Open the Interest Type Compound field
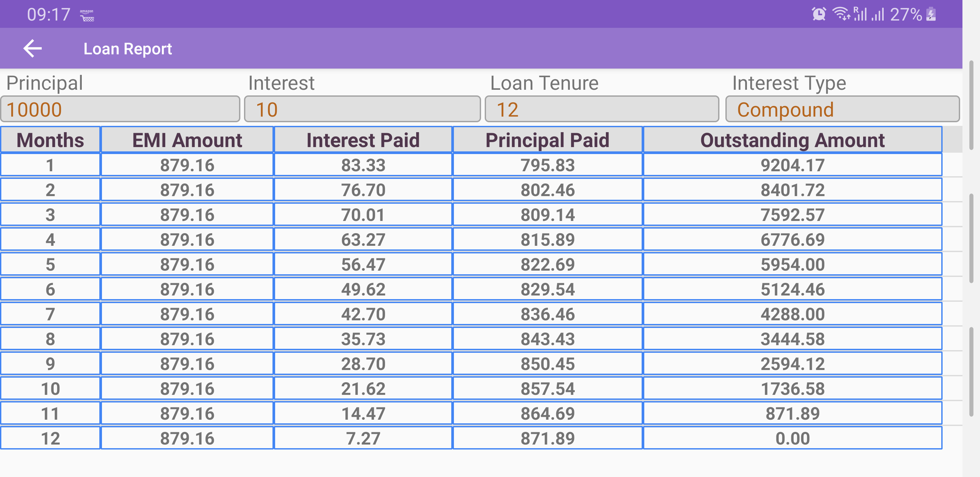Image resolution: width=980 pixels, height=477 pixels. click(x=842, y=109)
